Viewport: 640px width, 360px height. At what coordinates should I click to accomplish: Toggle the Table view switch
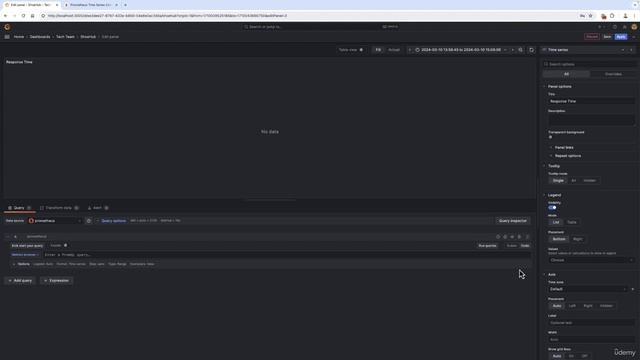[x=361, y=50]
